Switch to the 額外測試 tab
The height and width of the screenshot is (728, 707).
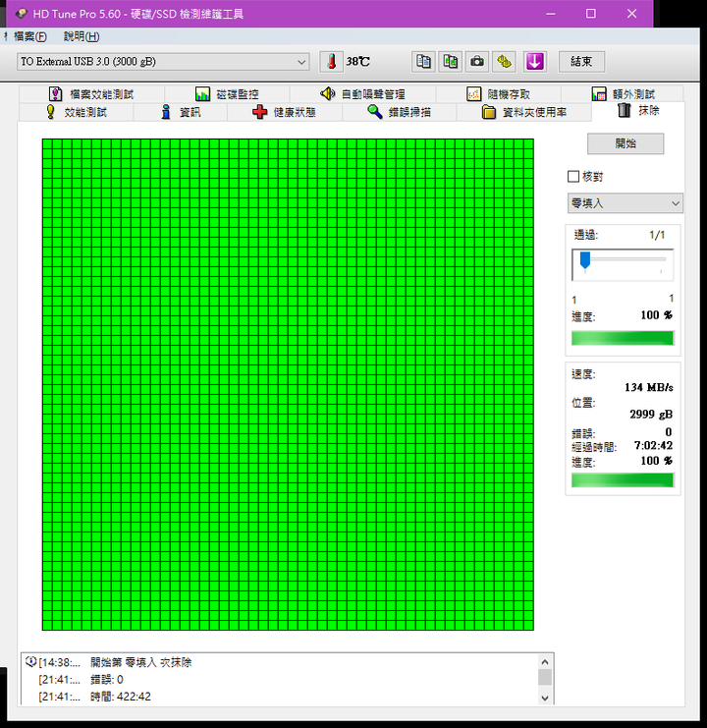[623, 94]
